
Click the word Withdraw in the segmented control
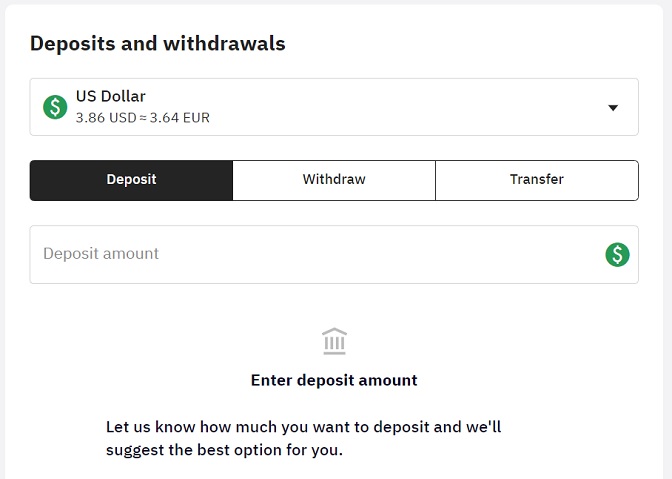[334, 180]
